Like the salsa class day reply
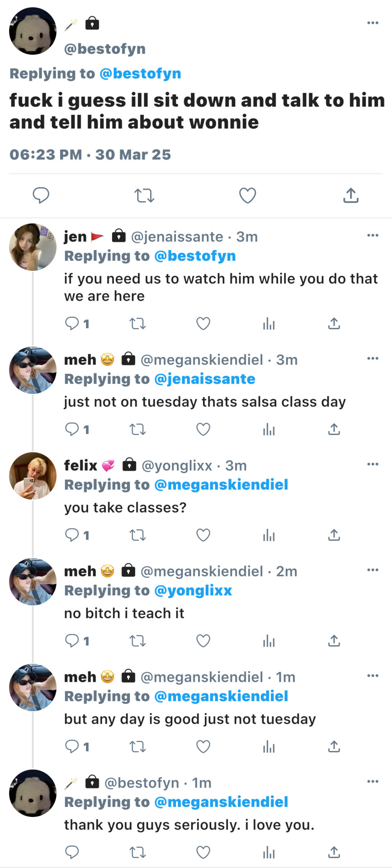This screenshot has height=868, width=392. click(203, 429)
